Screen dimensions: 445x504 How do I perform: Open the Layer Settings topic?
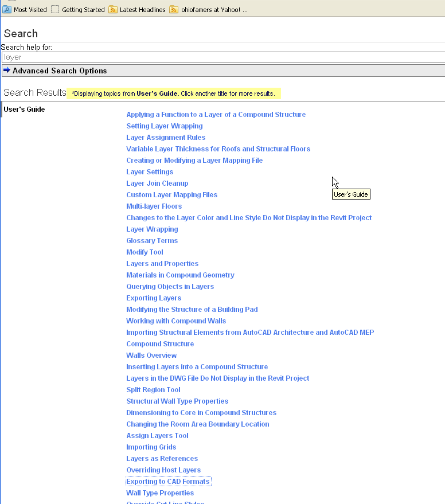(x=150, y=172)
